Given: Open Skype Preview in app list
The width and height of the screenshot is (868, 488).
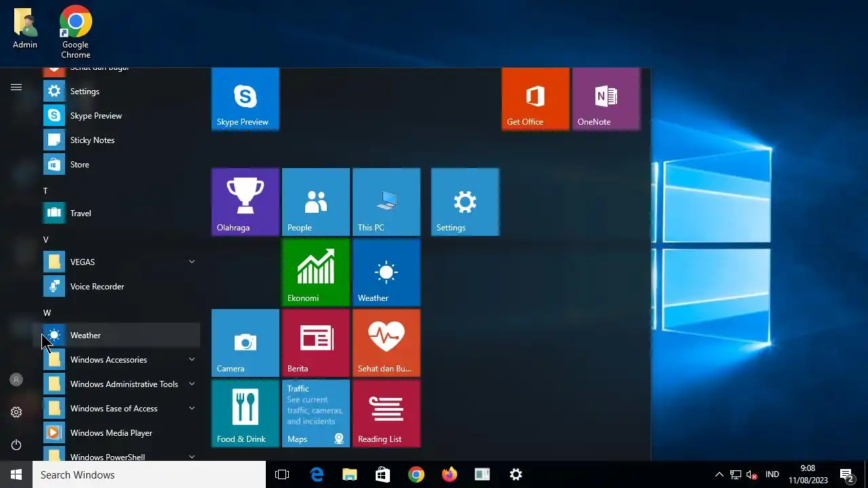Looking at the screenshot, I should [x=121, y=115].
